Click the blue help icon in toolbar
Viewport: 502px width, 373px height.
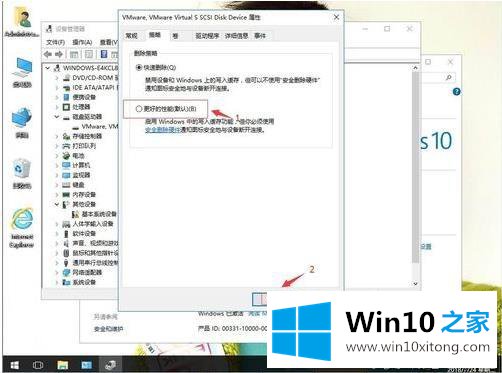(104, 54)
